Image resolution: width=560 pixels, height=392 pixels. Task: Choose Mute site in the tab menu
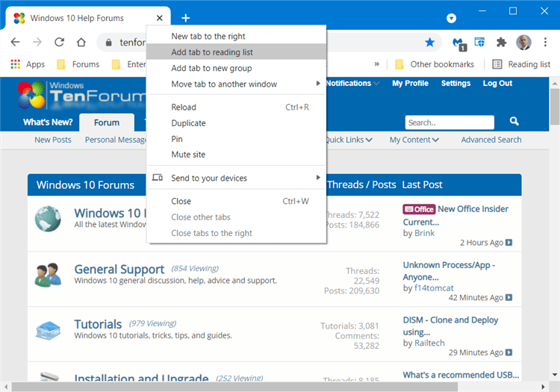[237, 155]
